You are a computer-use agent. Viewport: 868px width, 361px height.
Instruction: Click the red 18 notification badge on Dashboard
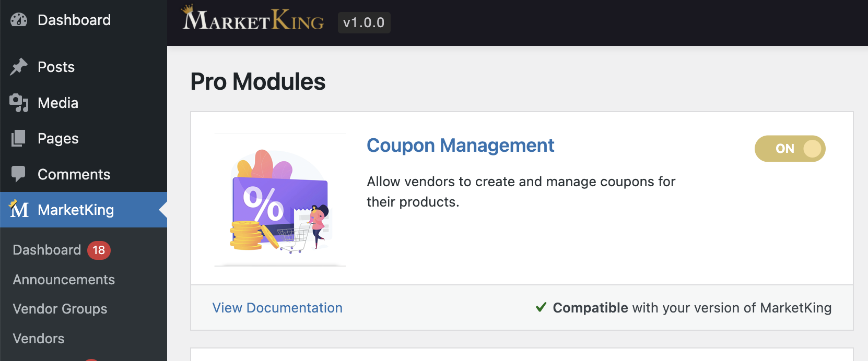(x=99, y=250)
